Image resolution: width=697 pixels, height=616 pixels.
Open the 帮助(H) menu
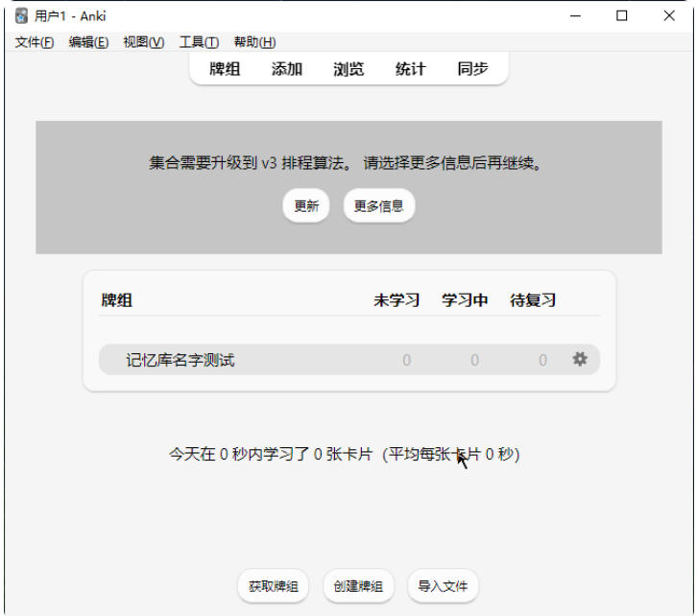254,42
